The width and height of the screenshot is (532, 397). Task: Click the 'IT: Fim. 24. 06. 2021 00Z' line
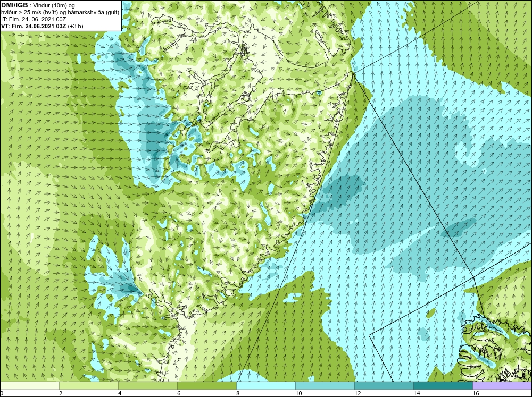[x=34, y=19]
